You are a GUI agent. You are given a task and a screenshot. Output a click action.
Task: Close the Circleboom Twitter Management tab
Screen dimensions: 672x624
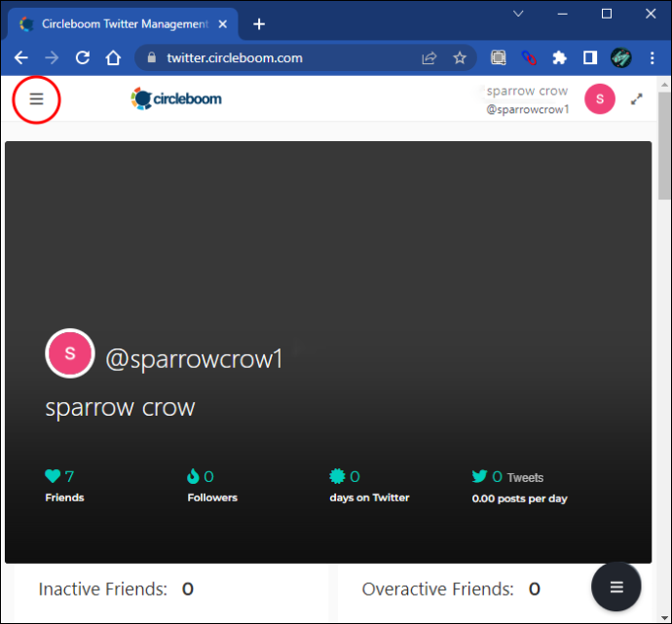coord(222,24)
